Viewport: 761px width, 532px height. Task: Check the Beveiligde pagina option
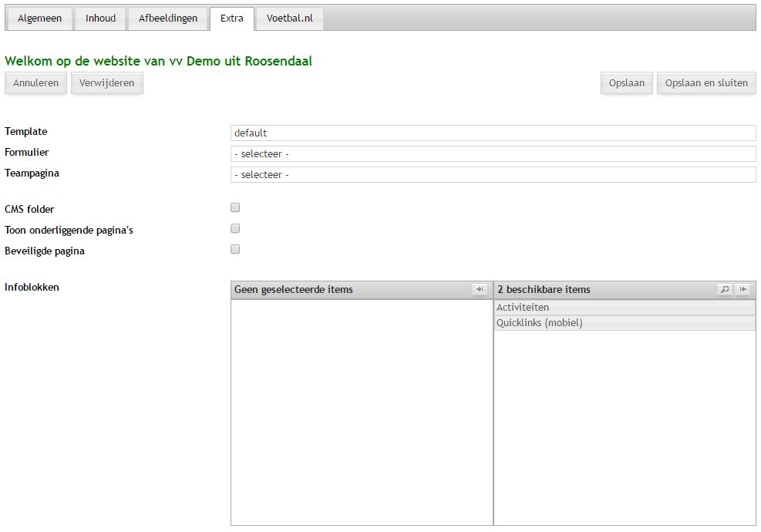point(235,250)
